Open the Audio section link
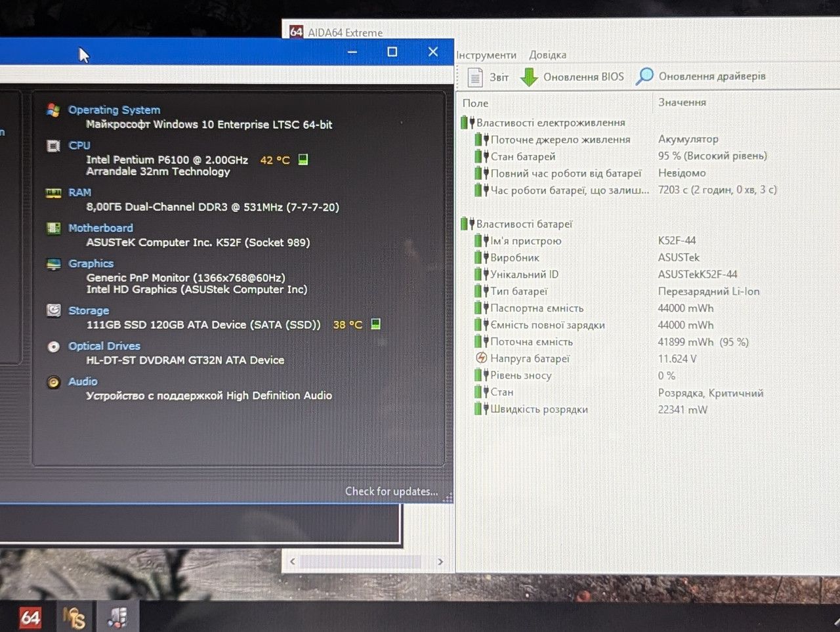This screenshot has width=840, height=632. [83, 381]
